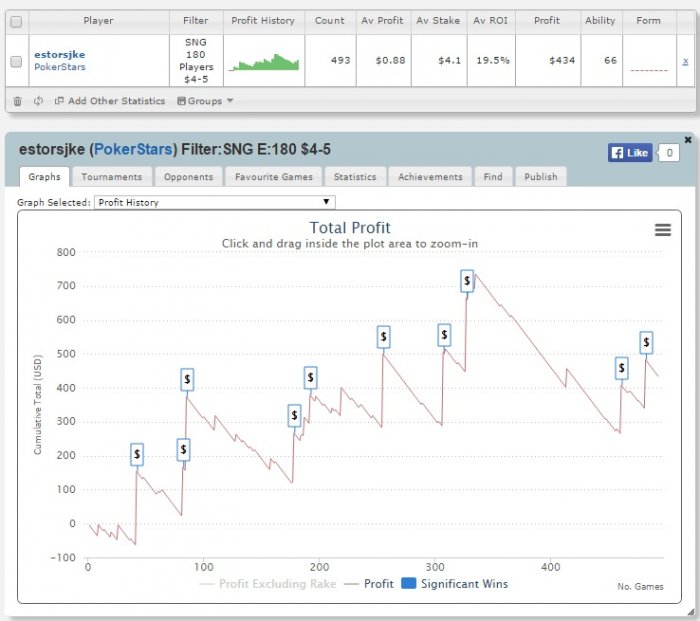This screenshot has width=700, height=621.
Task: Click the Facebook Like button
Action: click(630, 153)
